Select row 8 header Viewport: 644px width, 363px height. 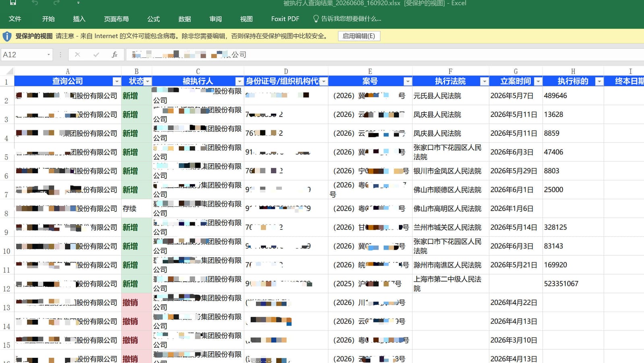coord(6,209)
